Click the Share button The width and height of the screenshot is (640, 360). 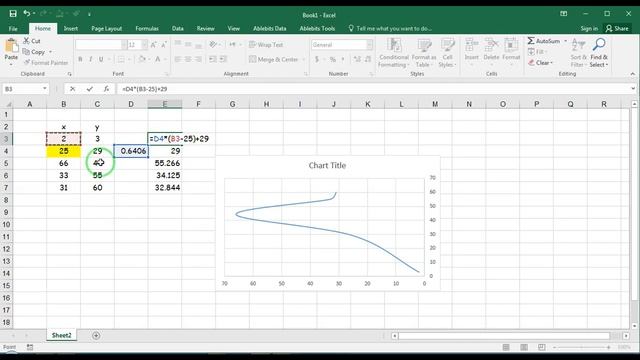tap(617, 29)
